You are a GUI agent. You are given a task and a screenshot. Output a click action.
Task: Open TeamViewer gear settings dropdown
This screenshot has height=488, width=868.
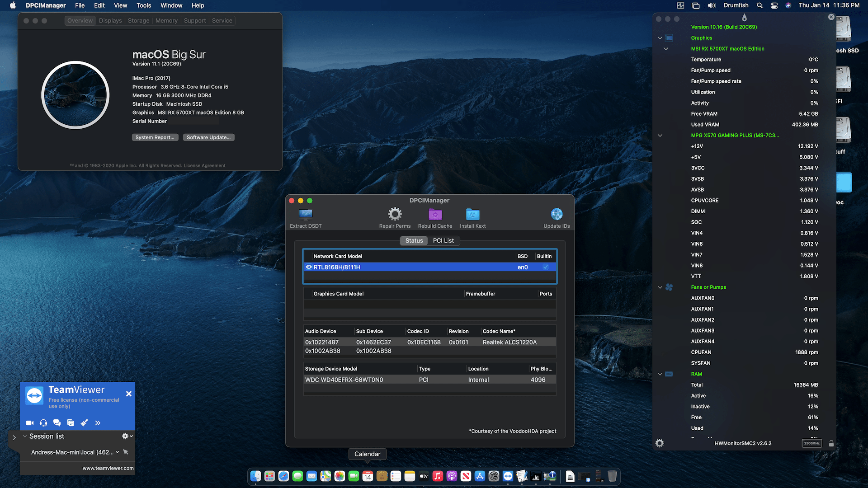[127, 436]
